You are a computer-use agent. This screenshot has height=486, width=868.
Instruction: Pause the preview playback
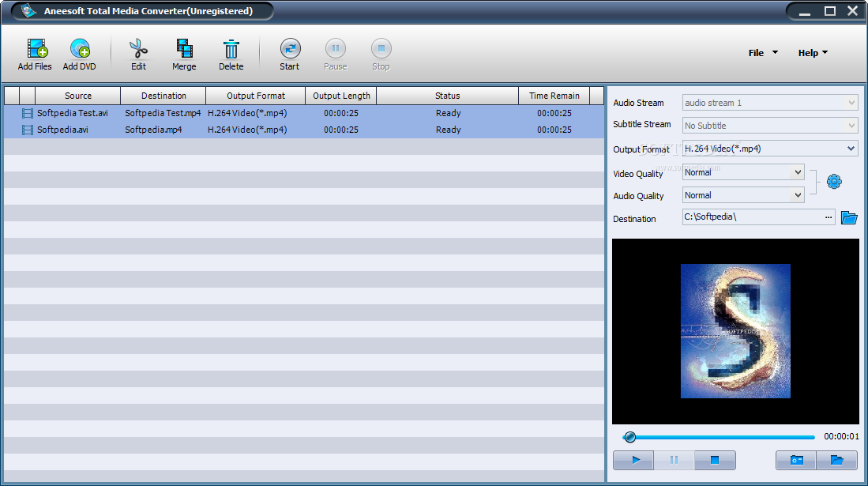click(x=674, y=460)
